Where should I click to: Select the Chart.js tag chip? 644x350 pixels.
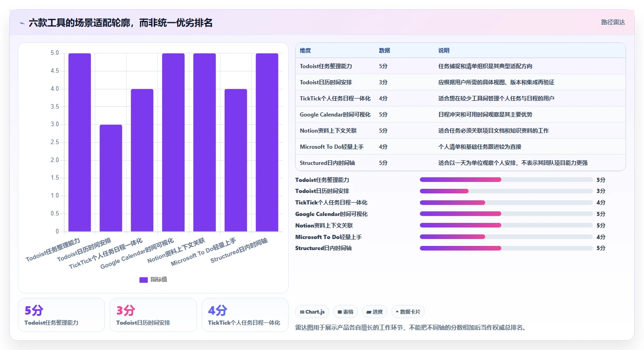pyautogui.click(x=312, y=312)
